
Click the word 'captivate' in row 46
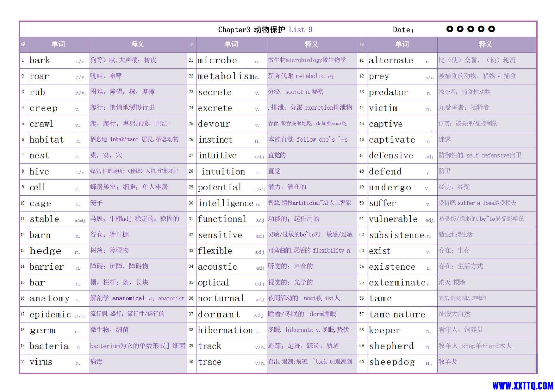click(392, 140)
